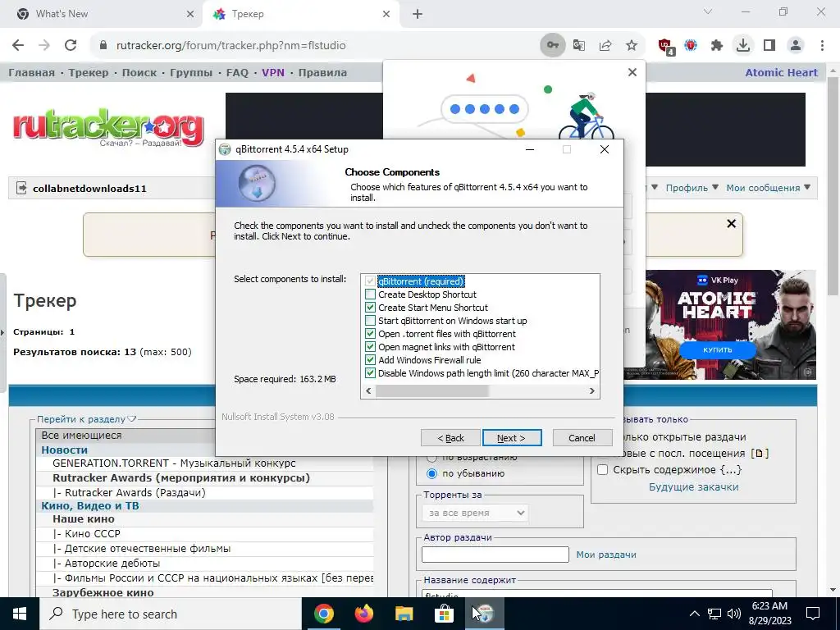Click Next in qBittorrent Setup
This screenshot has height=630, width=840.
tap(512, 438)
